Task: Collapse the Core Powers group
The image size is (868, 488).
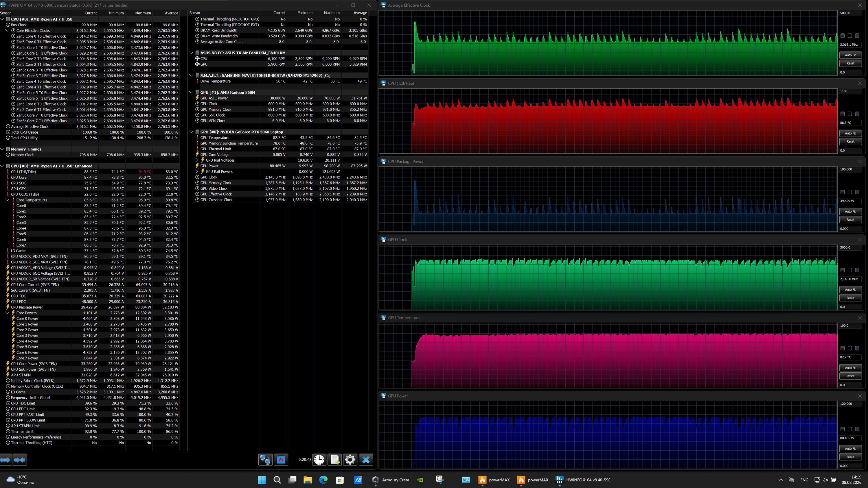Action: point(7,313)
